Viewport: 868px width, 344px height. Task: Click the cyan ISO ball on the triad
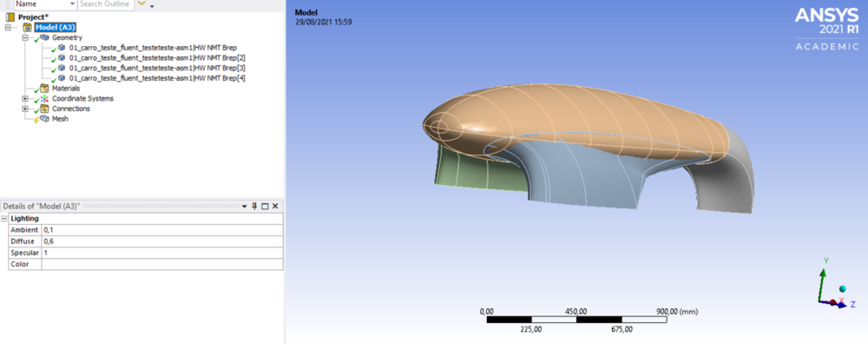tap(843, 288)
